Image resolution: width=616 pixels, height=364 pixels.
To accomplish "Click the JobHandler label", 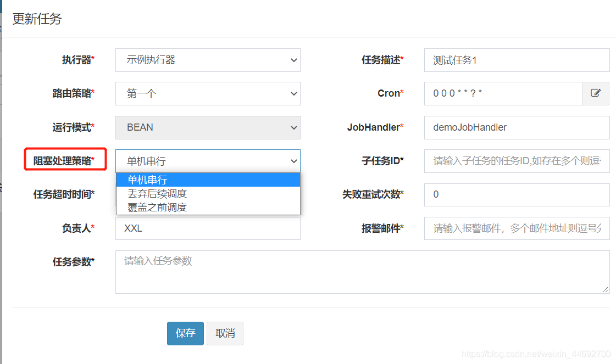I will coord(375,127).
